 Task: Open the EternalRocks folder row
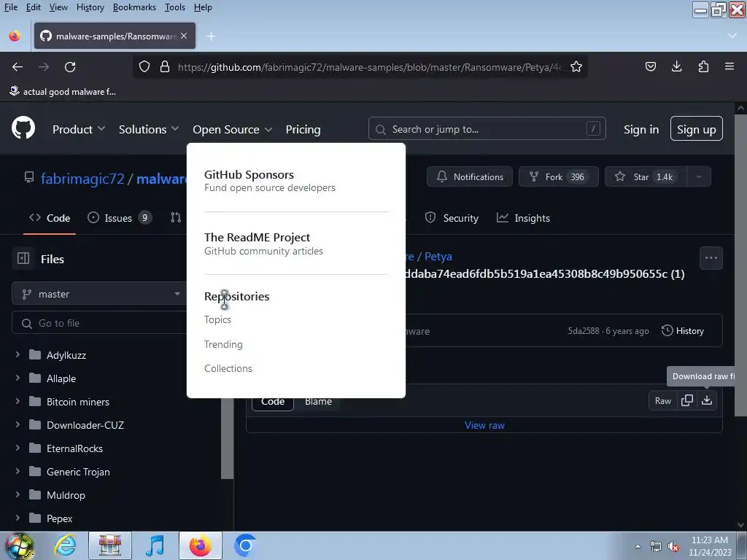pos(117,448)
